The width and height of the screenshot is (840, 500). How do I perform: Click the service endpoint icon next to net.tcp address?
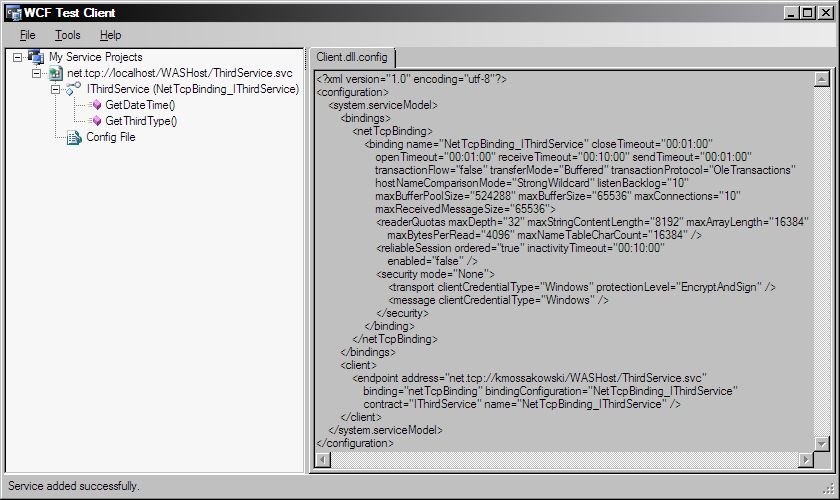tap(56, 73)
